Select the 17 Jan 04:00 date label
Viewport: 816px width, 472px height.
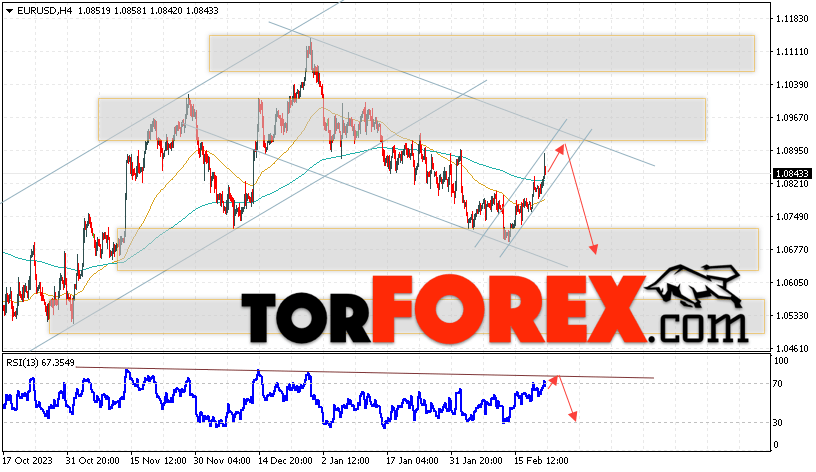[412, 461]
